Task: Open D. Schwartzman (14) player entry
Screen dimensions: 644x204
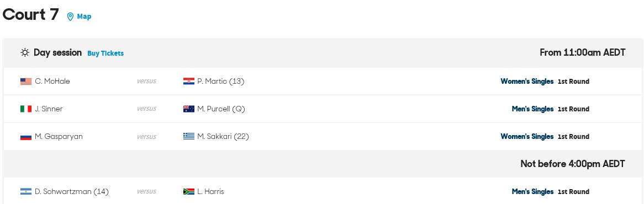Action: point(72,192)
